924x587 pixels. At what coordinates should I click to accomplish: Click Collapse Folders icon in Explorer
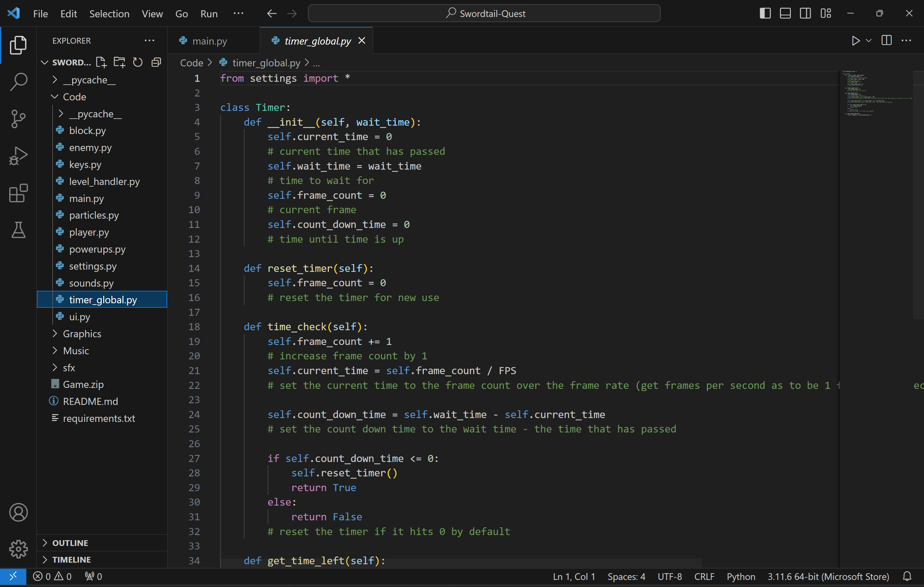click(156, 62)
